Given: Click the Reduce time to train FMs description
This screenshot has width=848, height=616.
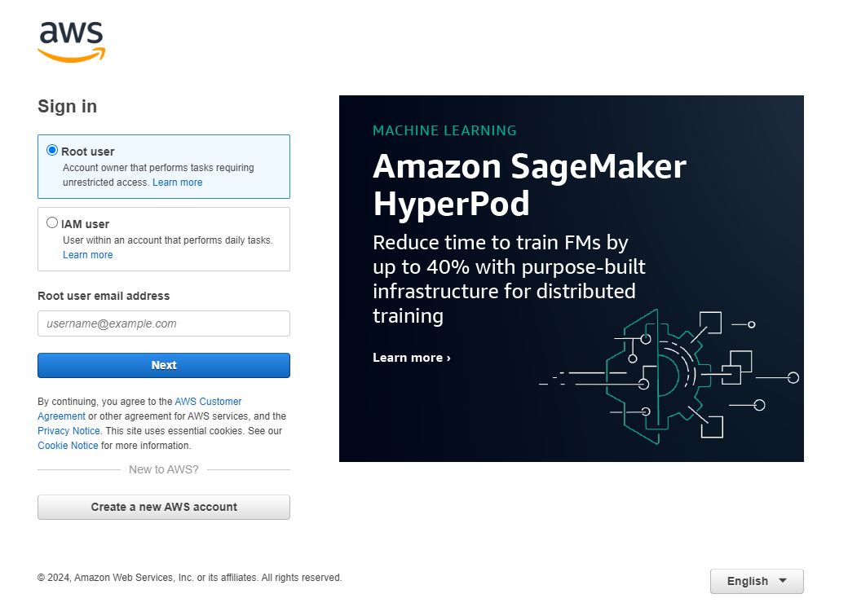Looking at the screenshot, I should (x=509, y=279).
